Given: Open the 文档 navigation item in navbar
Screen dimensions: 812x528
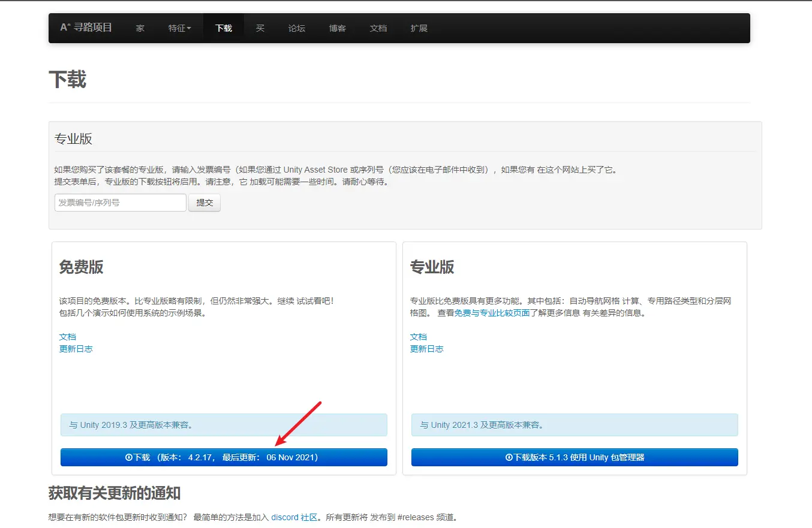Looking at the screenshot, I should click(378, 28).
